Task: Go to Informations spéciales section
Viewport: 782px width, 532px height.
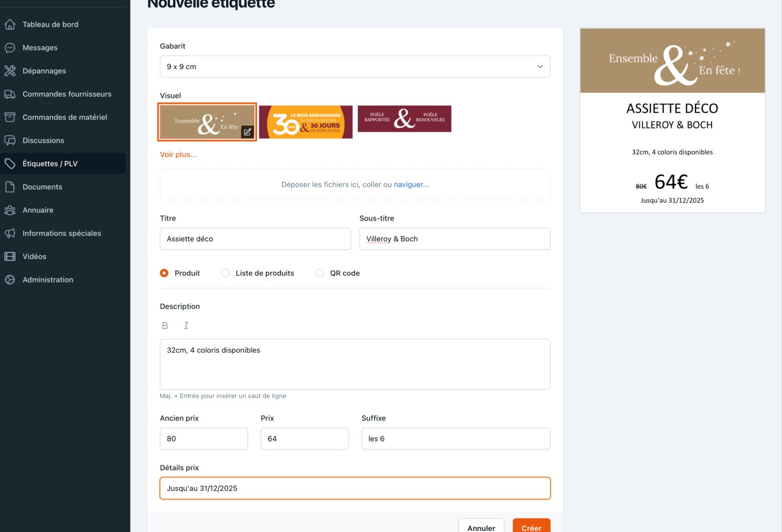Action: pos(61,233)
